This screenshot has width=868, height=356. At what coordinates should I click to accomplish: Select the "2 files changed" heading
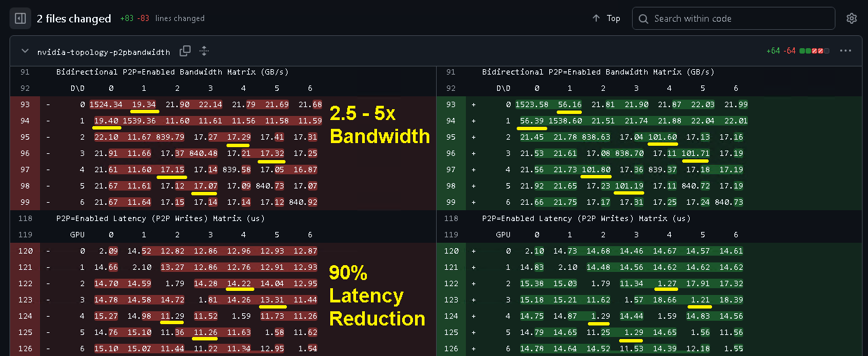coord(74,18)
